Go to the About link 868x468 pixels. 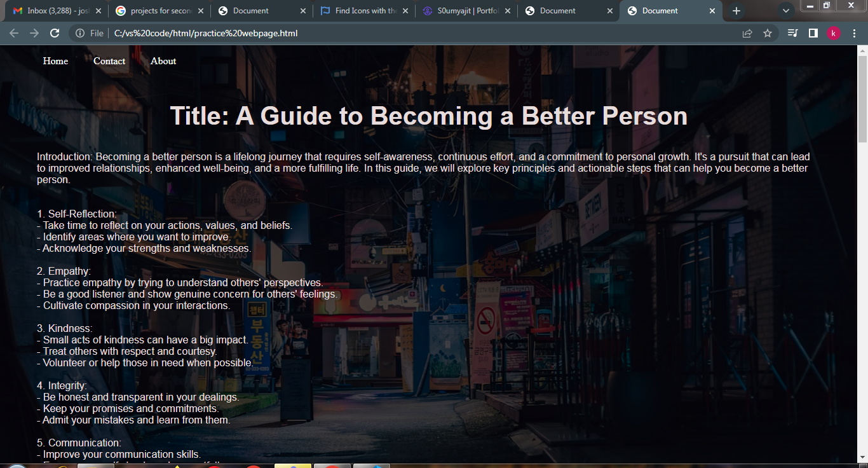click(163, 61)
